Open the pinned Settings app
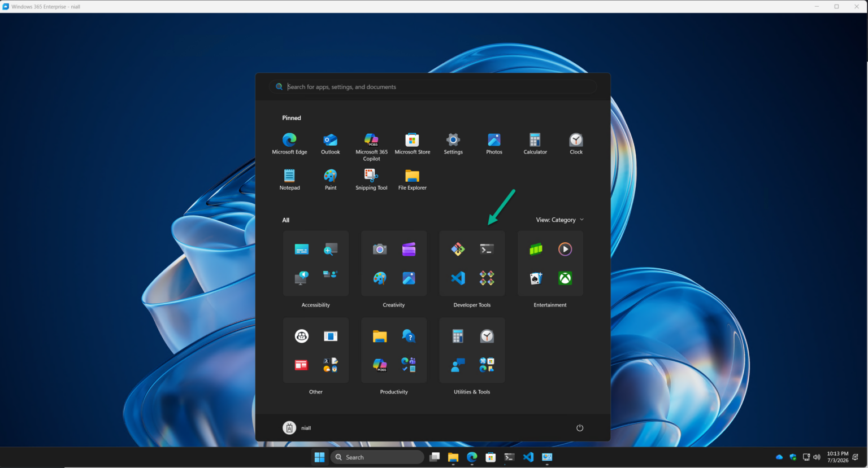The height and width of the screenshot is (468, 868). click(453, 143)
